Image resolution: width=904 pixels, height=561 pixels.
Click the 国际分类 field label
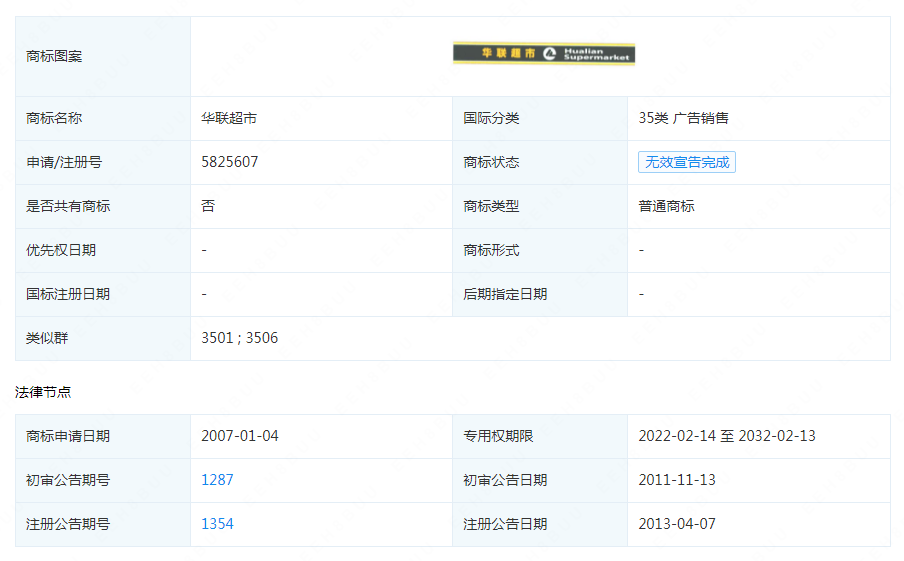coord(491,118)
